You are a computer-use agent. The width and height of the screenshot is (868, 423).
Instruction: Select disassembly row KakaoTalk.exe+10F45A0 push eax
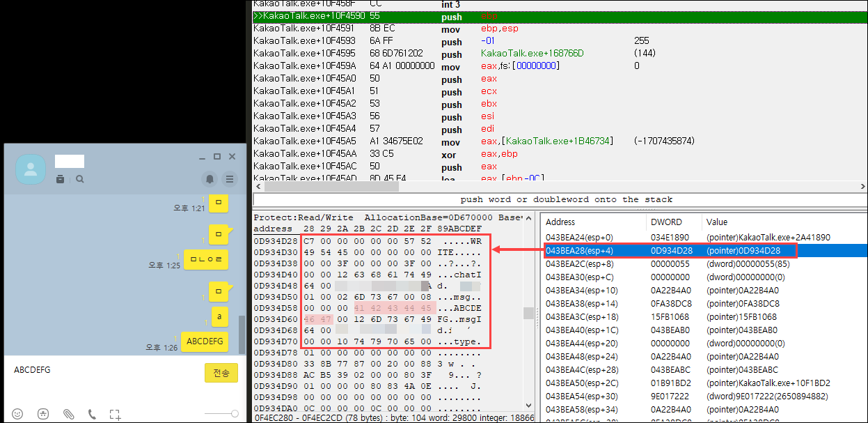click(560, 79)
